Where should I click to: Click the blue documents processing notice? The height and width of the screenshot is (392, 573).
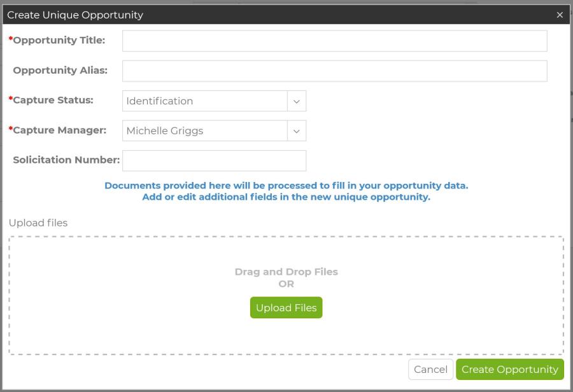(286, 191)
